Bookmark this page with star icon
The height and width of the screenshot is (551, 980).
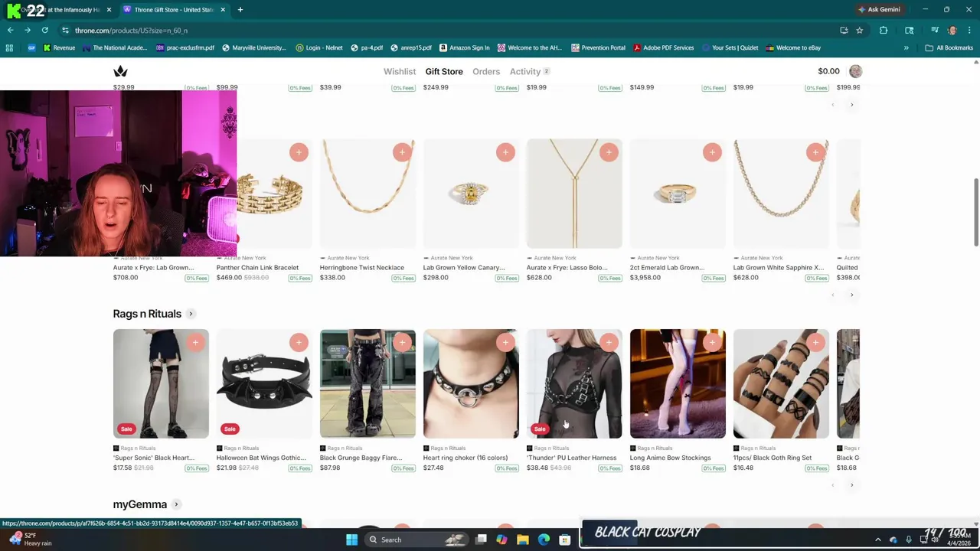click(860, 30)
